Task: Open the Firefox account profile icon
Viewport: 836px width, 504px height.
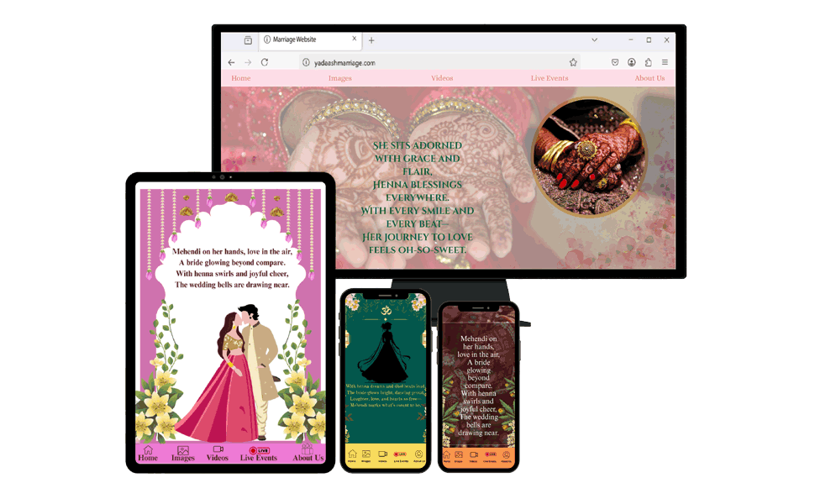Action: pyautogui.click(x=631, y=61)
